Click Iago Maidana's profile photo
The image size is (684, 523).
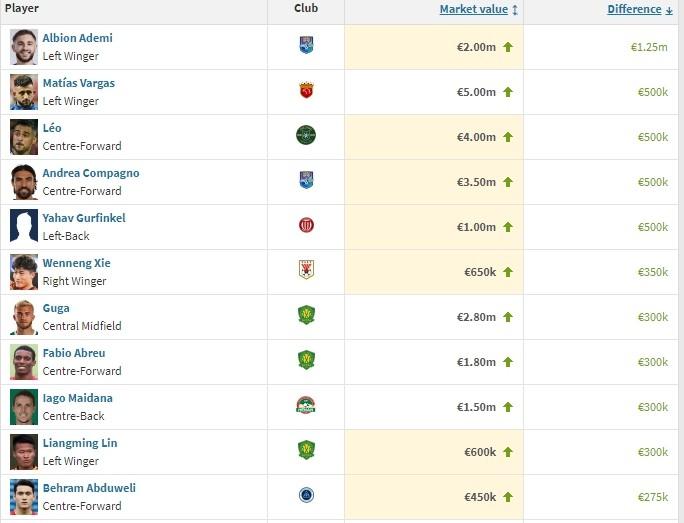[24, 406]
